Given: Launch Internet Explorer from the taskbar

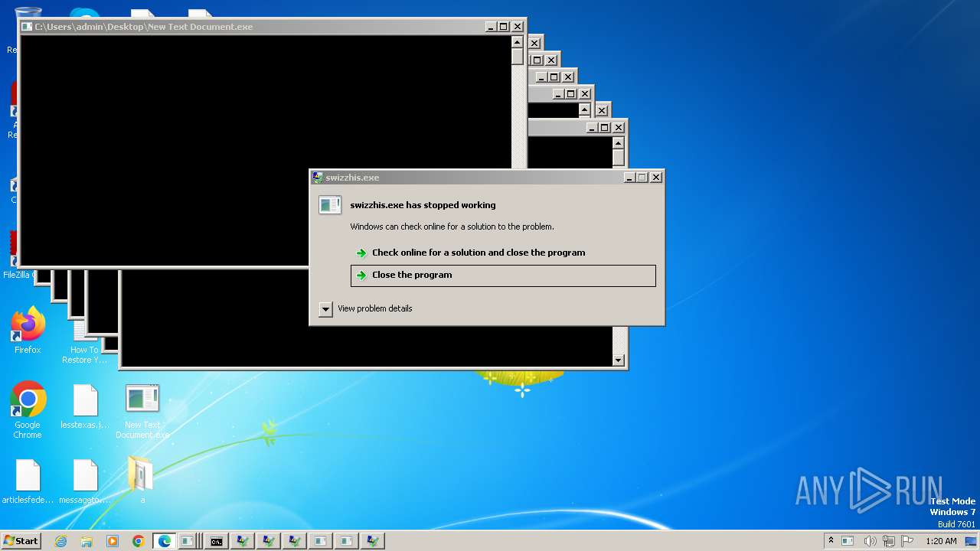Looking at the screenshot, I should (60, 541).
